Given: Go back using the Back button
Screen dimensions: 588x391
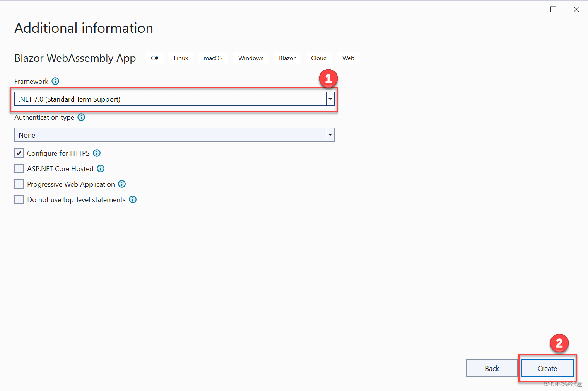Looking at the screenshot, I should click(491, 368).
